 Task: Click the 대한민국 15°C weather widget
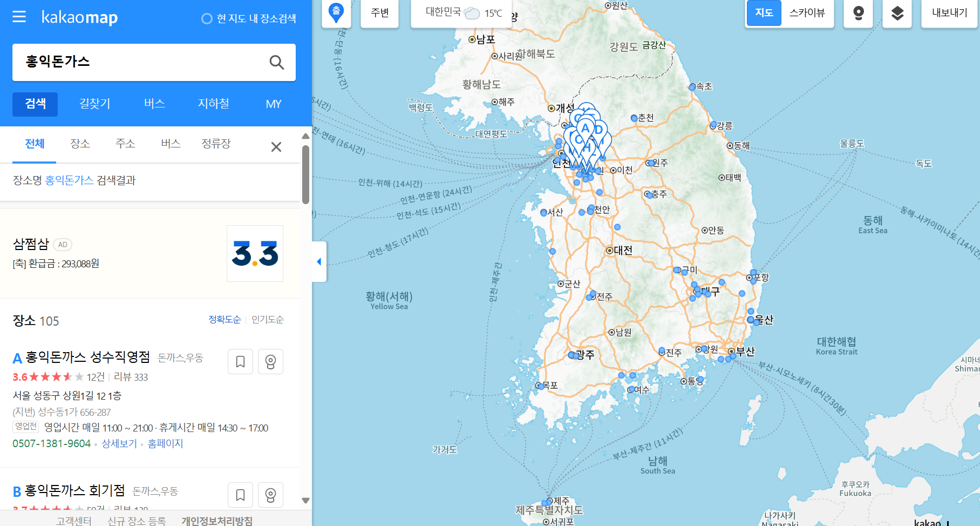pos(462,13)
